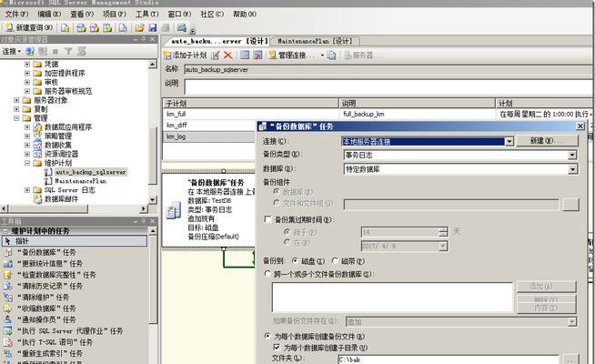Open the 文件 menu
Screen dimensions: 595x364
point(16,14)
